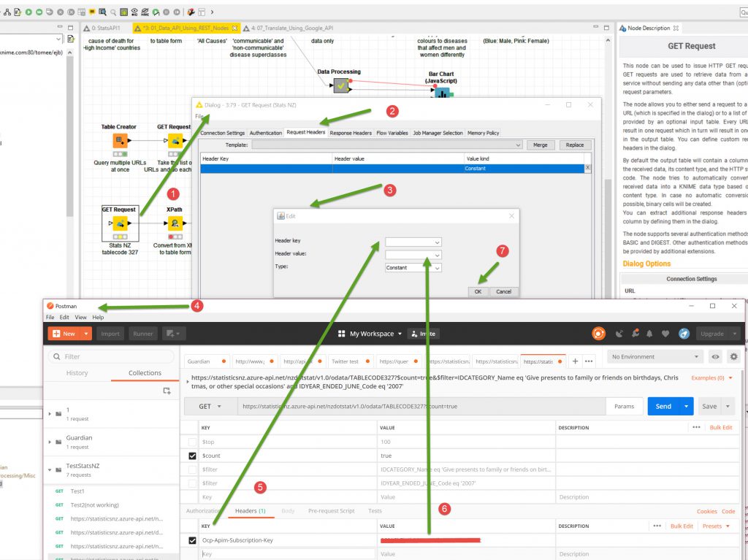748x560 pixels.
Task: Open the History tab in Postman
Action: [77, 373]
